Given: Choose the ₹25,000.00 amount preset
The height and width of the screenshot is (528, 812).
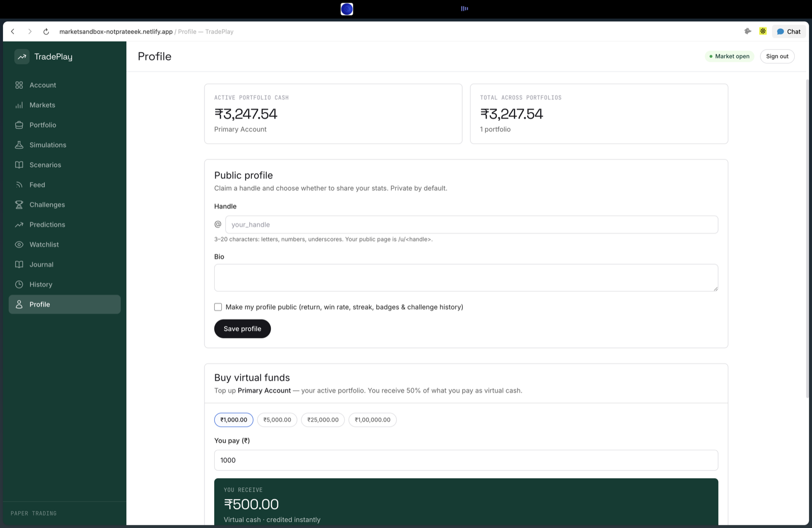Looking at the screenshot, I should pos(323,420).
